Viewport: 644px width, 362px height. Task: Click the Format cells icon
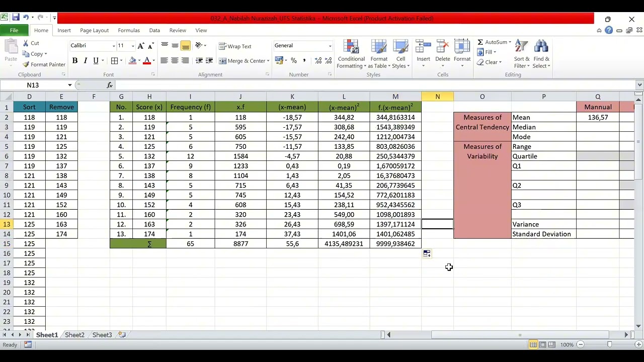pos(462,47)
